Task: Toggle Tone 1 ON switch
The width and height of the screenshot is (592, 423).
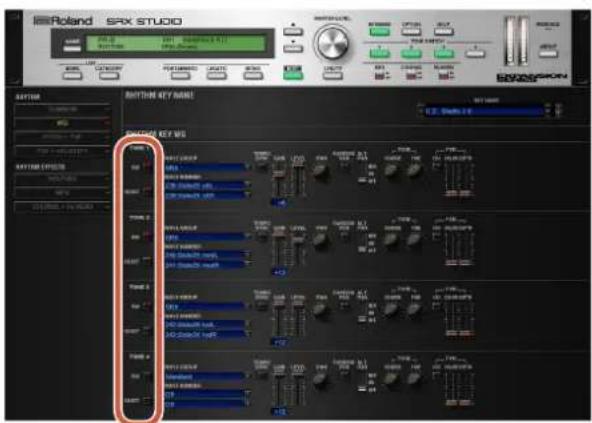Action: pos(148,167)
